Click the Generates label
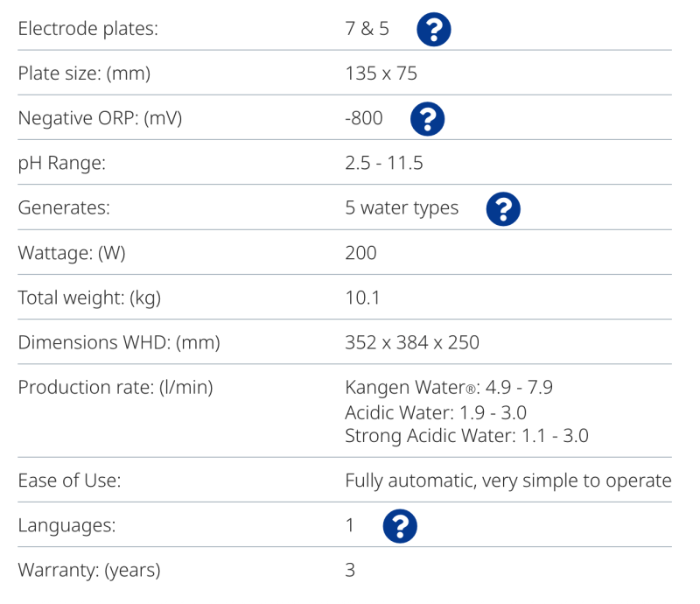 pyautogui.click(x=64, y=207)
